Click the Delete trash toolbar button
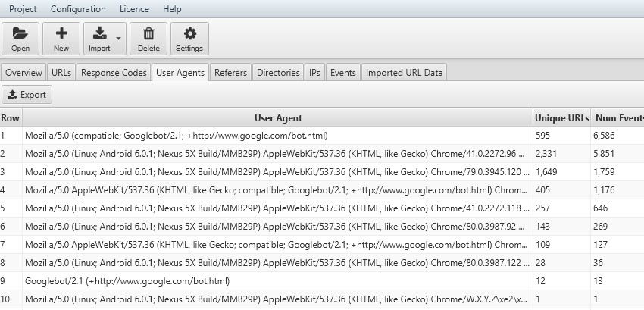 (148, 39)
